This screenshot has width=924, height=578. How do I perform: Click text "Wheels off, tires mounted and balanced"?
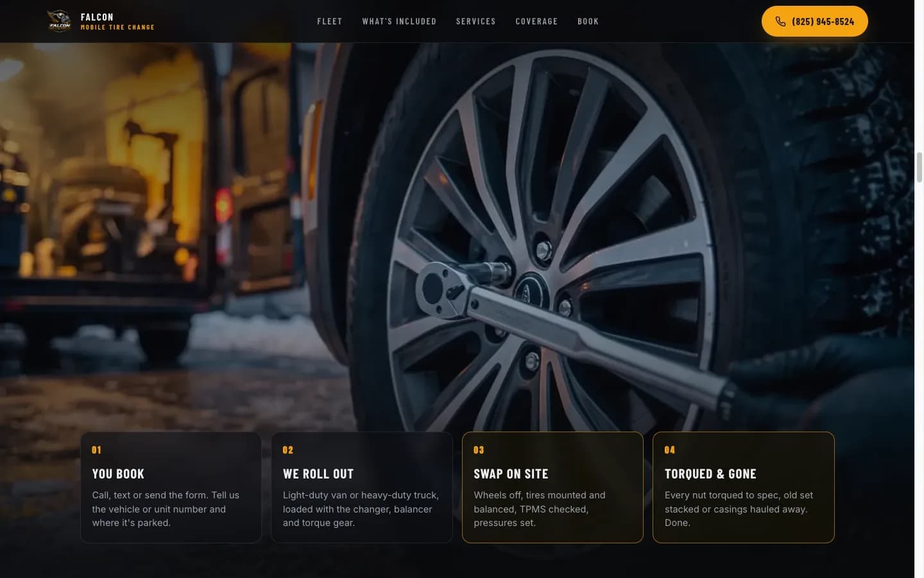(539, 502)
